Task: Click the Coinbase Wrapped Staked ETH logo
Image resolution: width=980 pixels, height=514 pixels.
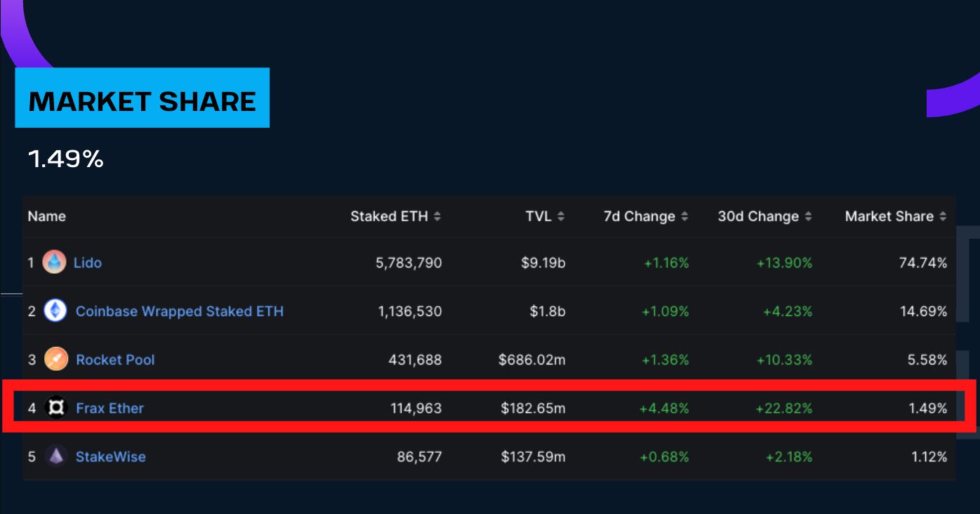Action: tap(55, 310)
